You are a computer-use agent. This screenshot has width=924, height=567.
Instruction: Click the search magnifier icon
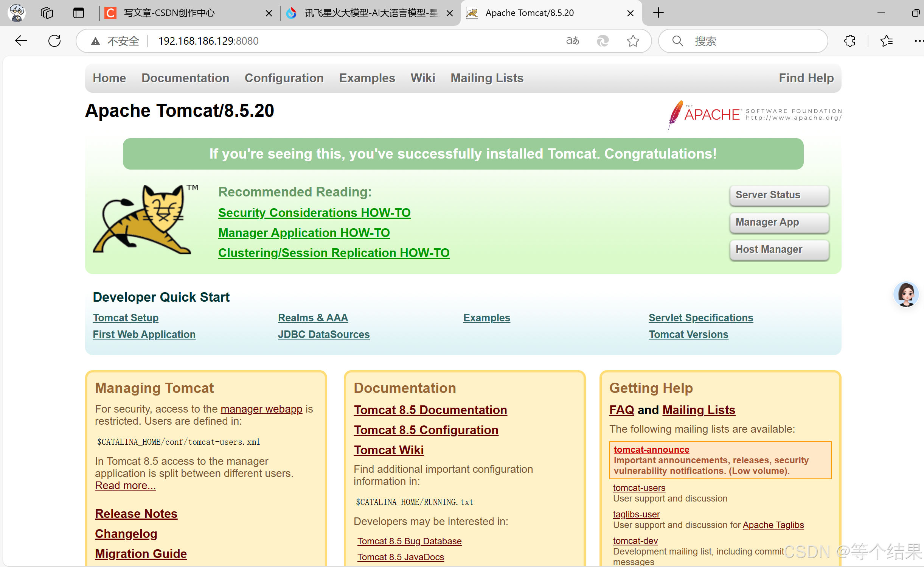677,40
